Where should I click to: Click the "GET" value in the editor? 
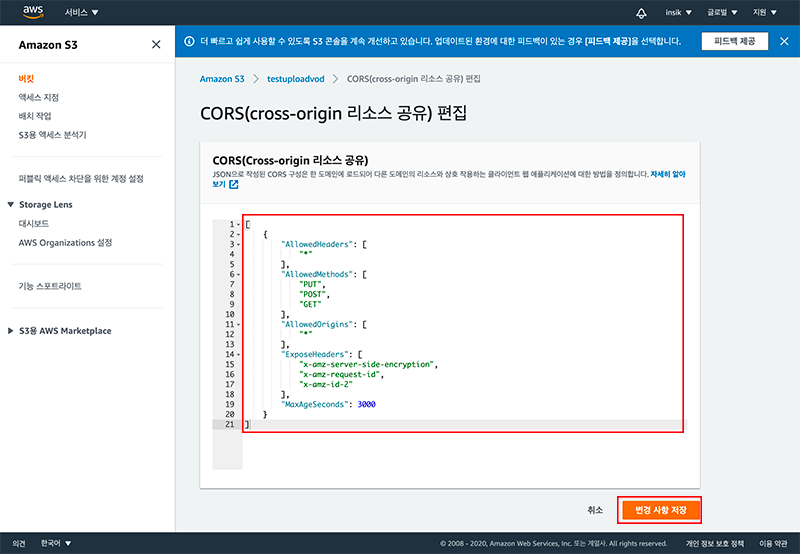click(x=310, y=304)
